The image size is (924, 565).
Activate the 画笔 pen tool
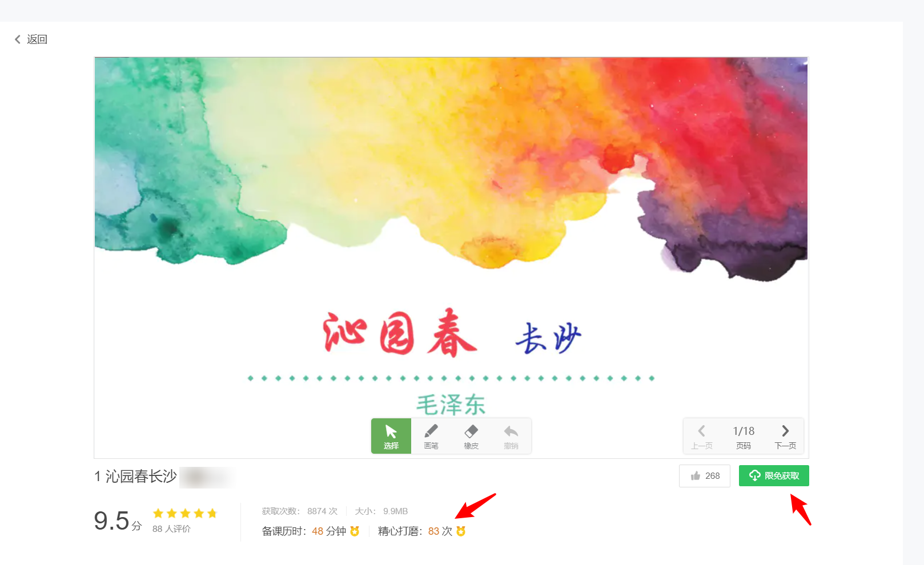click(x=431, y=436)
